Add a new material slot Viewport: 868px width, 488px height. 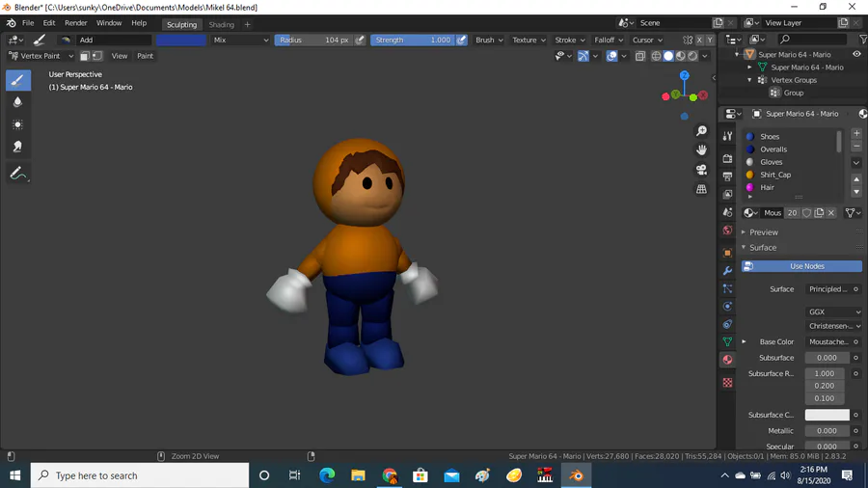(x=856, y=133)
